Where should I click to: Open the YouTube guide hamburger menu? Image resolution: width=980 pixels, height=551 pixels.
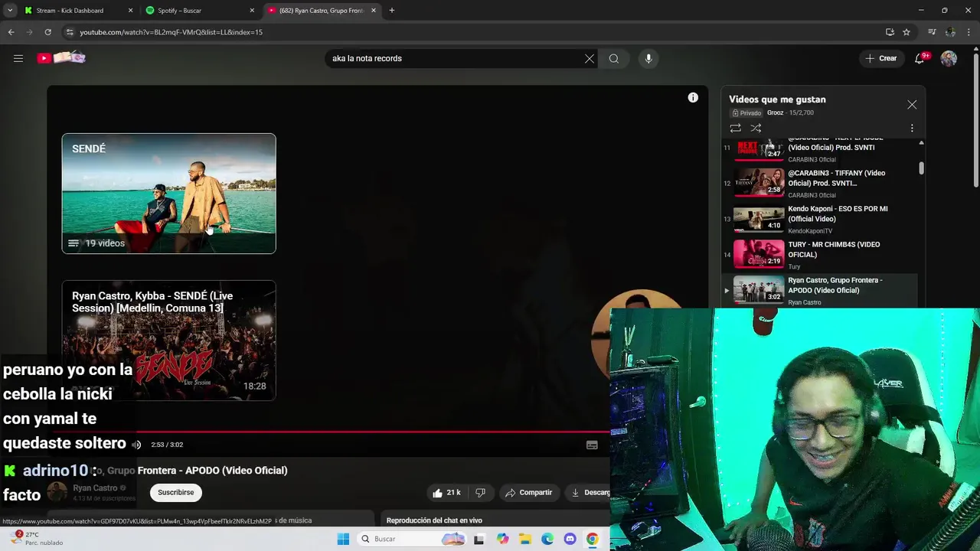(x=18, y=58)
